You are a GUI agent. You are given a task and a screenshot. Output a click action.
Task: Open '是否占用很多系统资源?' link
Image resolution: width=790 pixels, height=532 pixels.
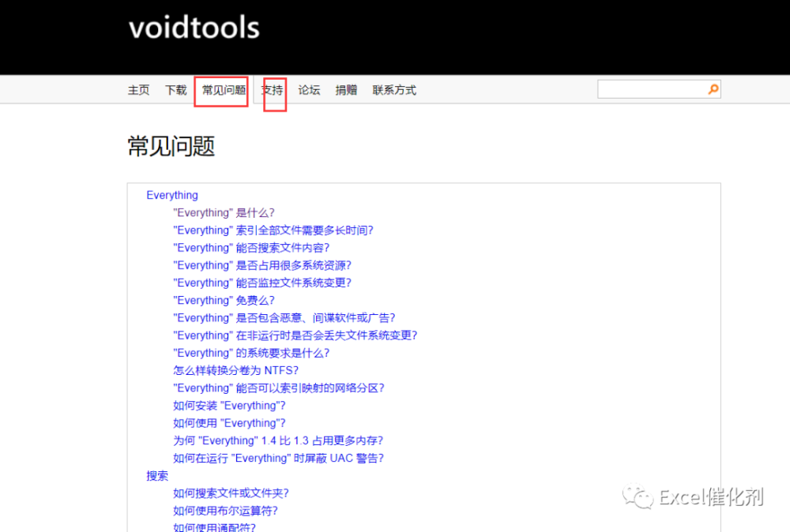coord(262,265)
